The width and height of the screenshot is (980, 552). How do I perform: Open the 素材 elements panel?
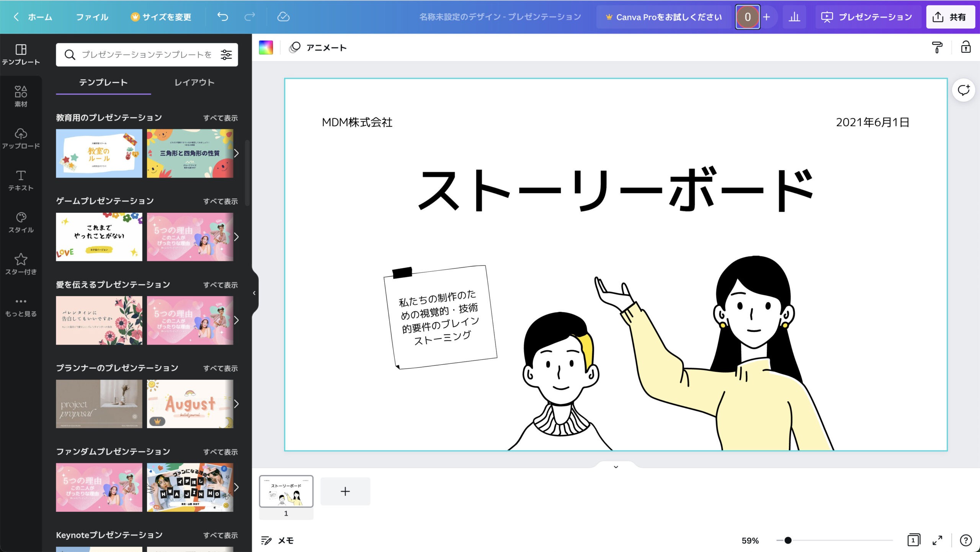[x=21, y=96]
